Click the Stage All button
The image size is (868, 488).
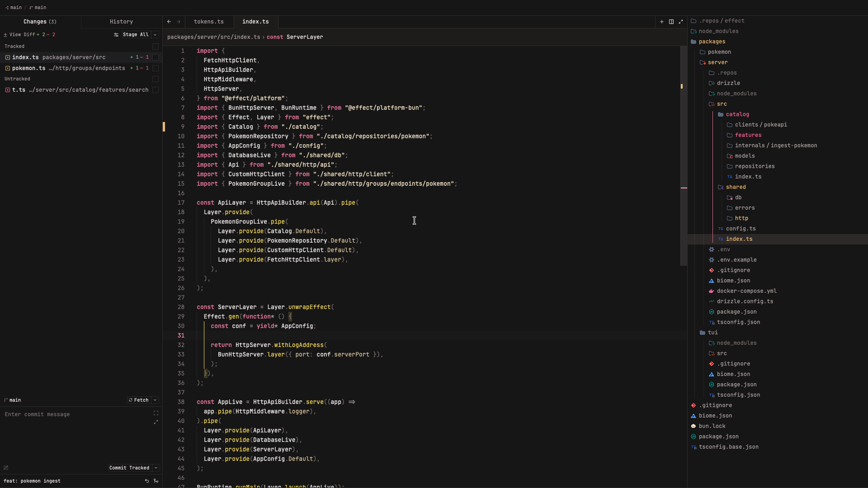pyautogui.click(x=136, y=35)
